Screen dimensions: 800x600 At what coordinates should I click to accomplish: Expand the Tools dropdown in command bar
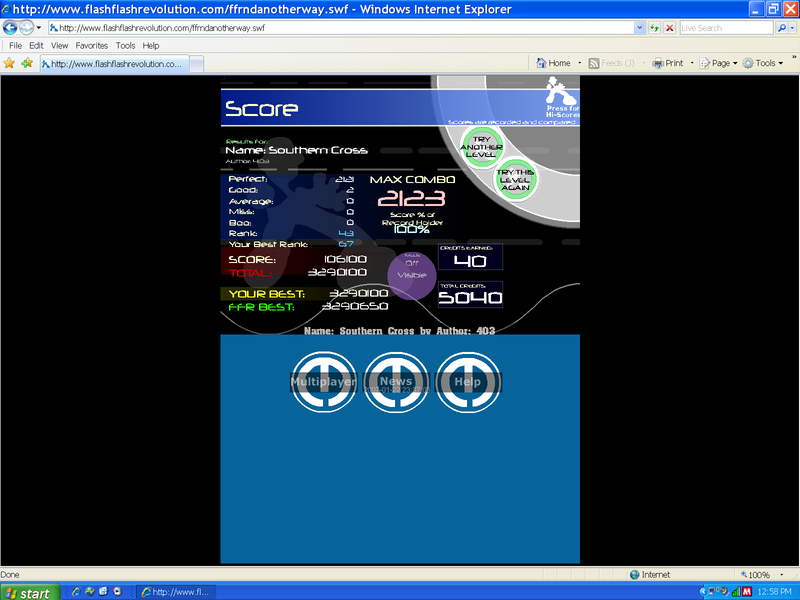pos(769,63)
